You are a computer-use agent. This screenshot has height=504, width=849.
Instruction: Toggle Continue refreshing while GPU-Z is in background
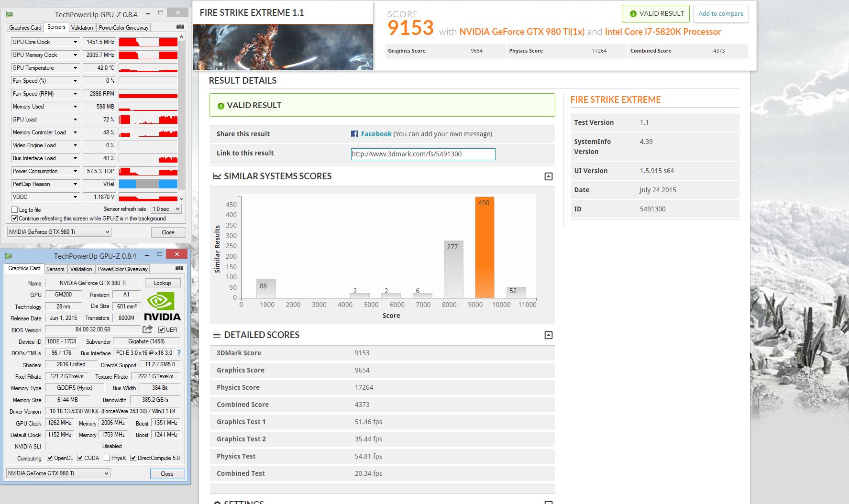(x=15, y=219)
